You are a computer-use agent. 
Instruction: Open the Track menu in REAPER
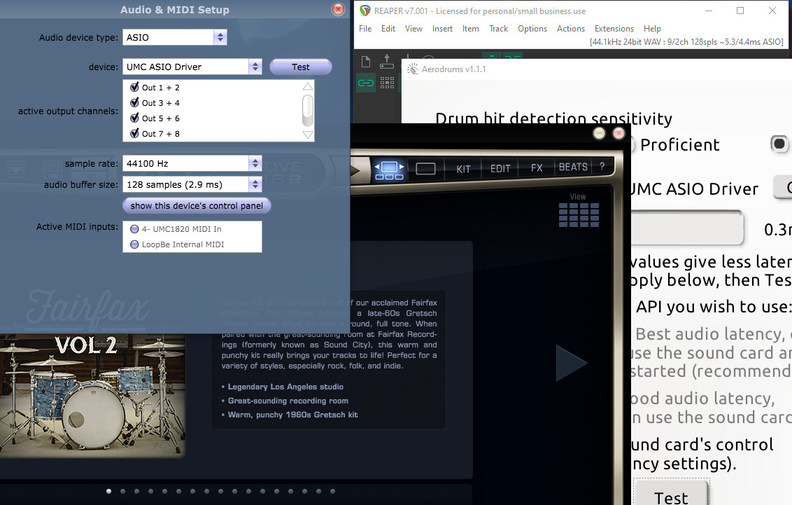pyautogui.click(x=498, y=29)
